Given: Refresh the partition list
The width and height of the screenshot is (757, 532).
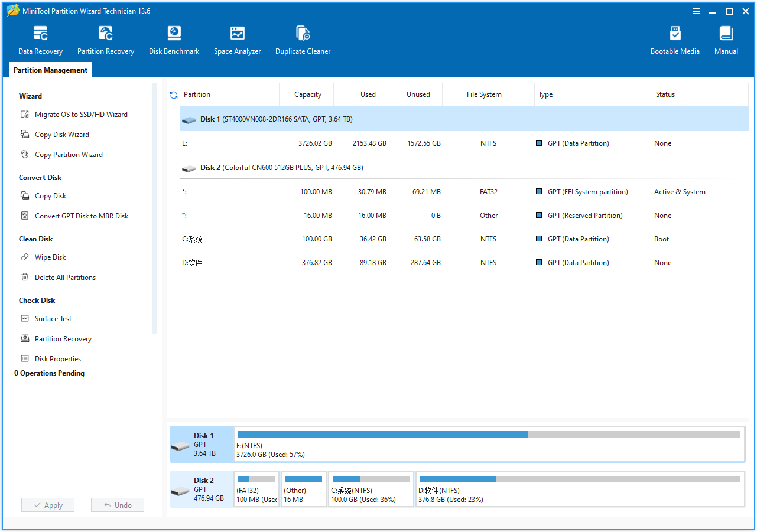Looking at the screenshot, I should (x=173, y=94).
